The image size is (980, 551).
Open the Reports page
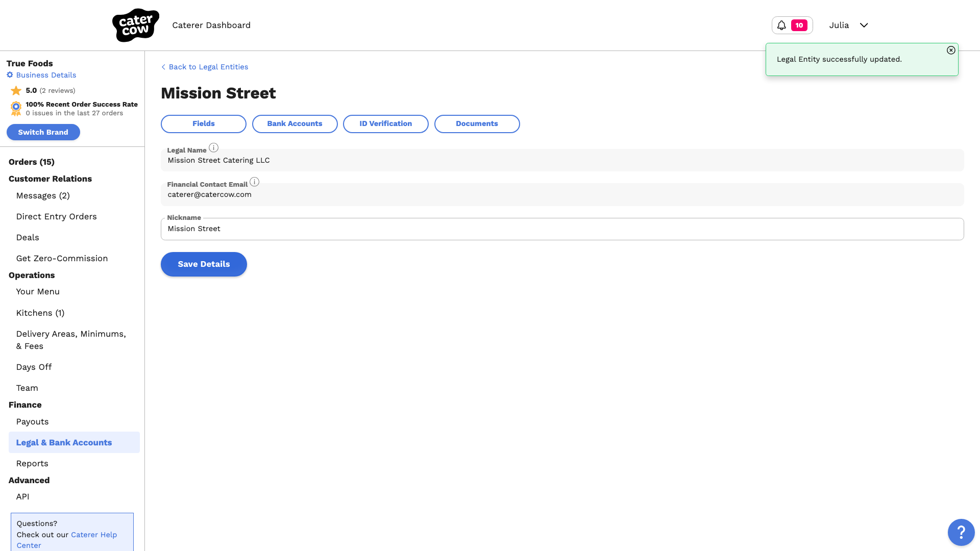[32, 464]
